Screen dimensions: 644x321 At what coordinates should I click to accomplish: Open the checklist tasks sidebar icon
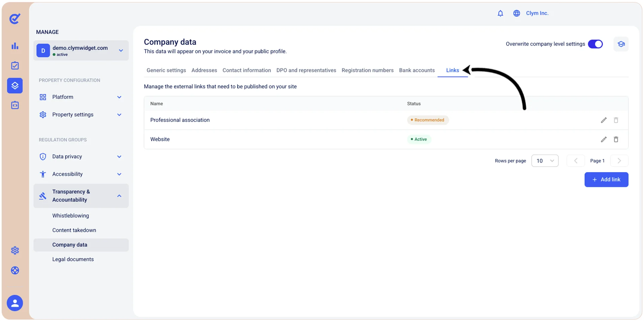(15, 66)
